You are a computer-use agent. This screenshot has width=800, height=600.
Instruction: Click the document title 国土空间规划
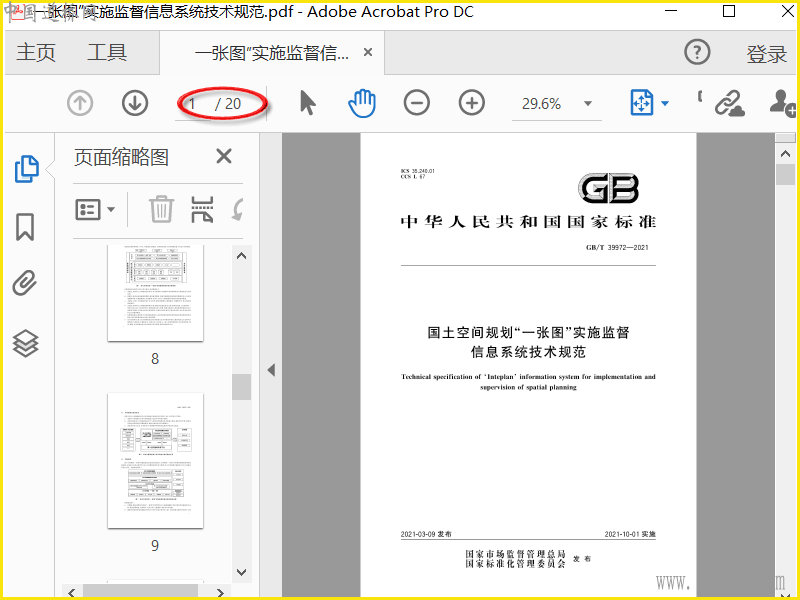[528, 342]
